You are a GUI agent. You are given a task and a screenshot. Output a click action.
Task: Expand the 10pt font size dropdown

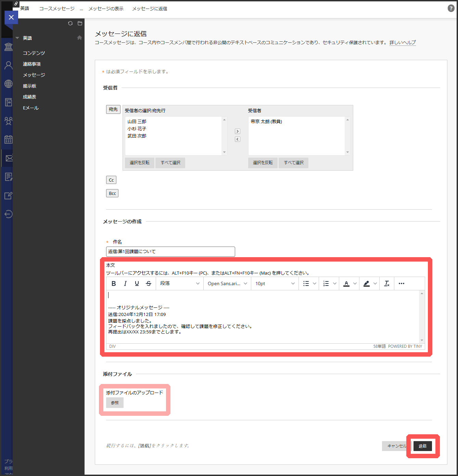275,283
